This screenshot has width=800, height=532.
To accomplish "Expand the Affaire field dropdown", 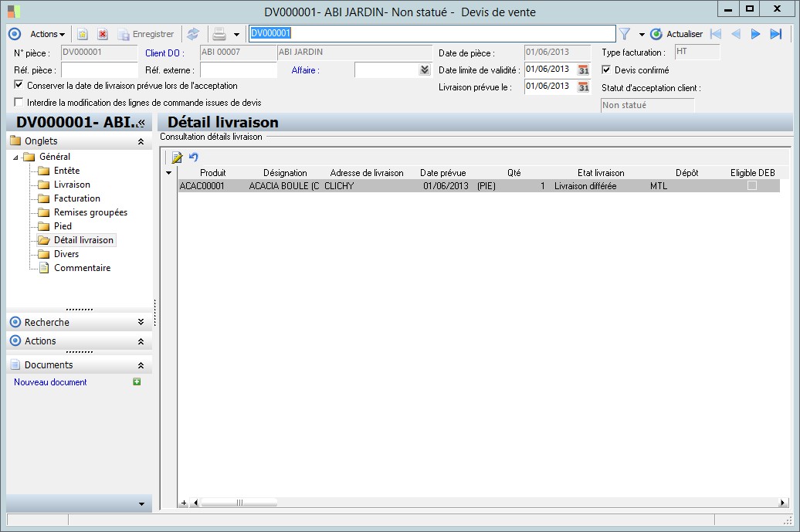I will click(424, 70).
